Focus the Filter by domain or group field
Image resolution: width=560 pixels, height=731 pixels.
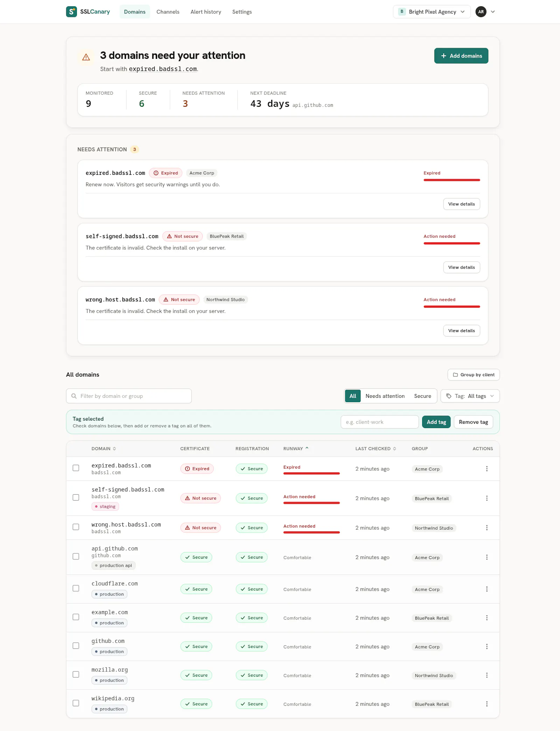pyautogui.click(x=129, y=396)
